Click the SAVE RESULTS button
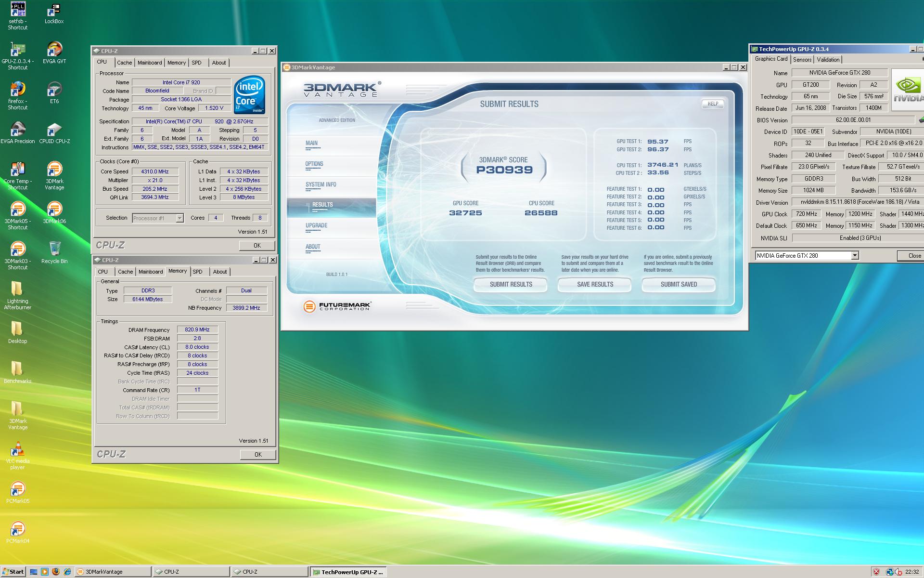This screenshot has height=578, width=924. click(595, 285)
